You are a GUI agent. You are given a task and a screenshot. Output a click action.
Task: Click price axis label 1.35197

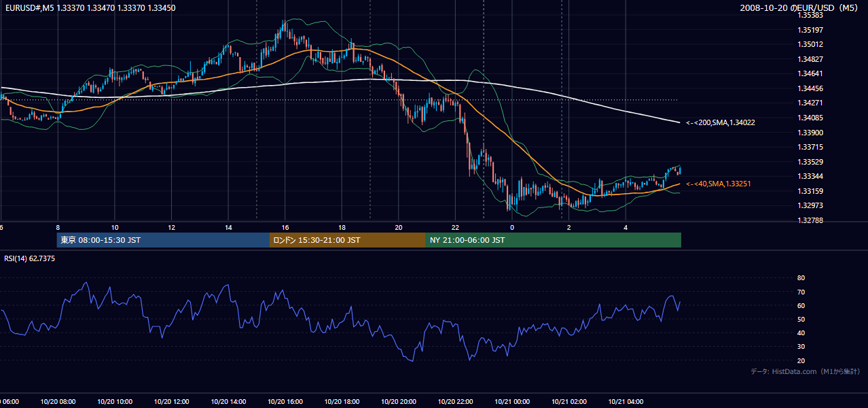[810, 30]
